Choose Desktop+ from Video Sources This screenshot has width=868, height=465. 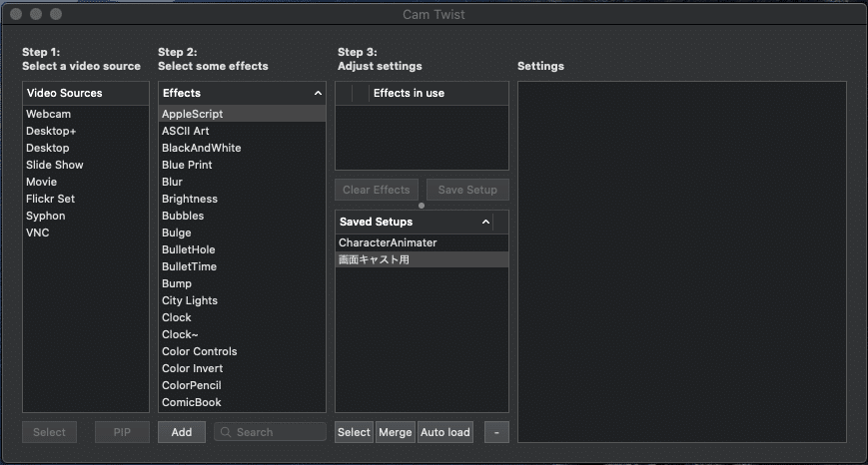pyautogui.click(x=51, y=131)
